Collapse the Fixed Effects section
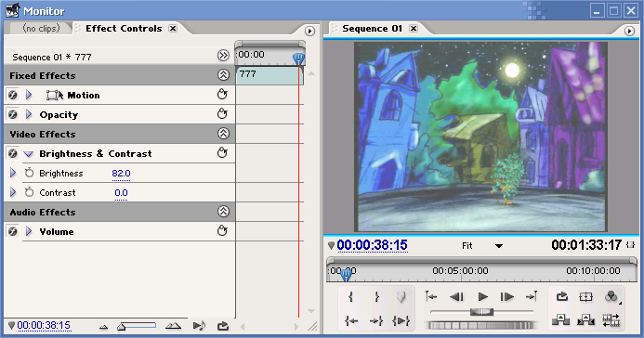The width and height of the screenshot is (644, 338). coord(223,75)
